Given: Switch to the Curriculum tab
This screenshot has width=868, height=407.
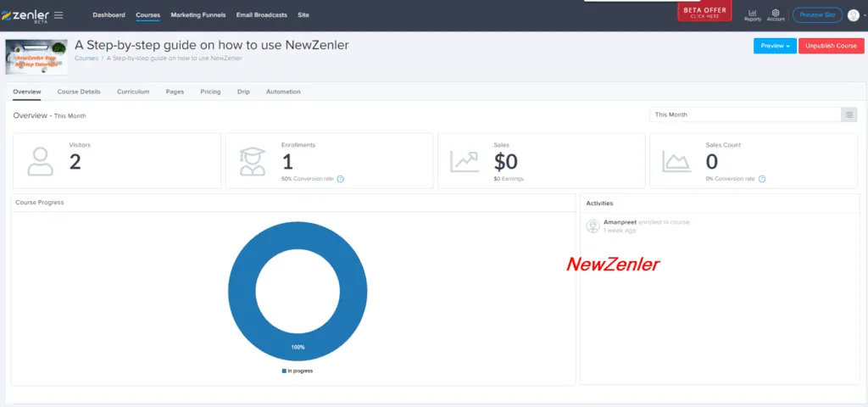Looking at the screenshot, I should (x=133, y=92).
